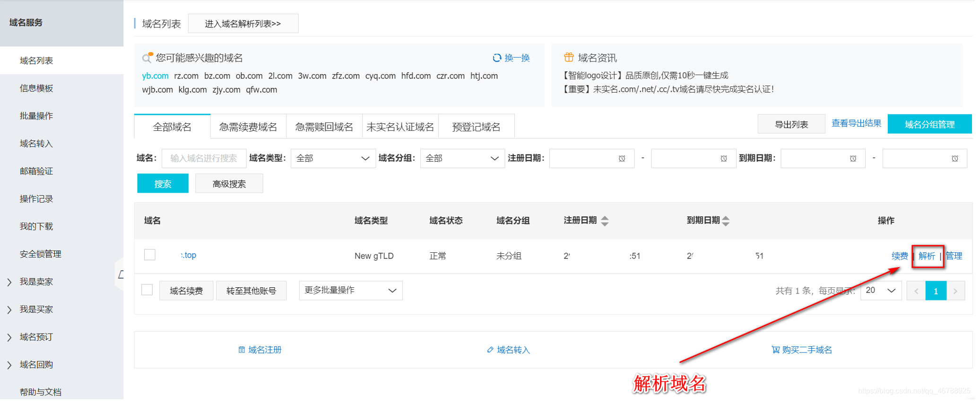Focus the 域名 search input field
Viewport: 980px width, 412px height.
pyautogui.click(x=204, y=158)
